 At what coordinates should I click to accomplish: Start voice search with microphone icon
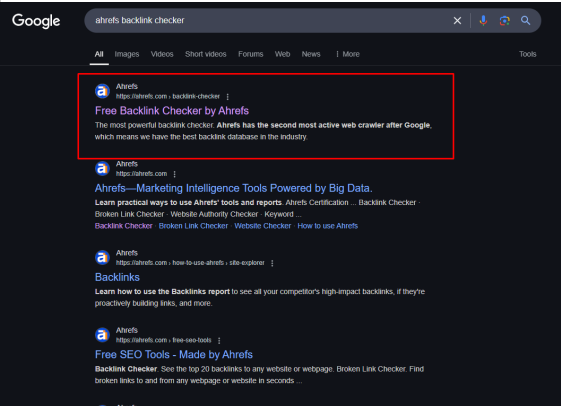(x=483, y=21)
